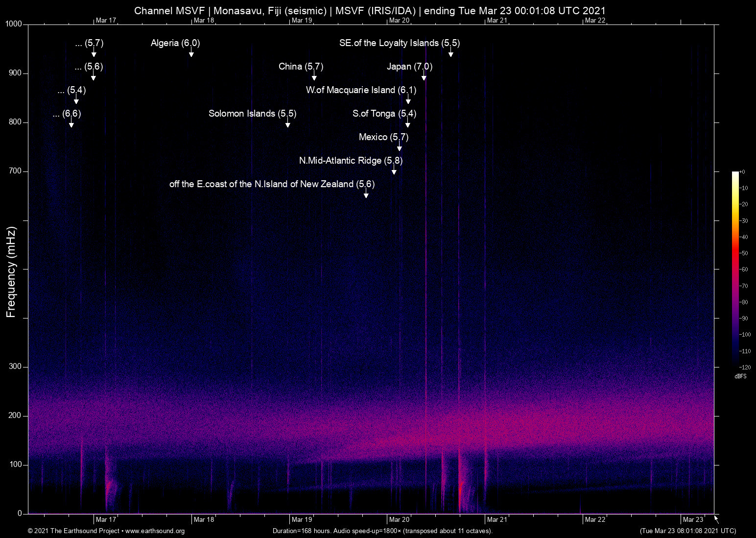This screenshot has width=756, height=538.
Task: Select the unnamed (6.6) event marker
Action: (x=67, y=114)
